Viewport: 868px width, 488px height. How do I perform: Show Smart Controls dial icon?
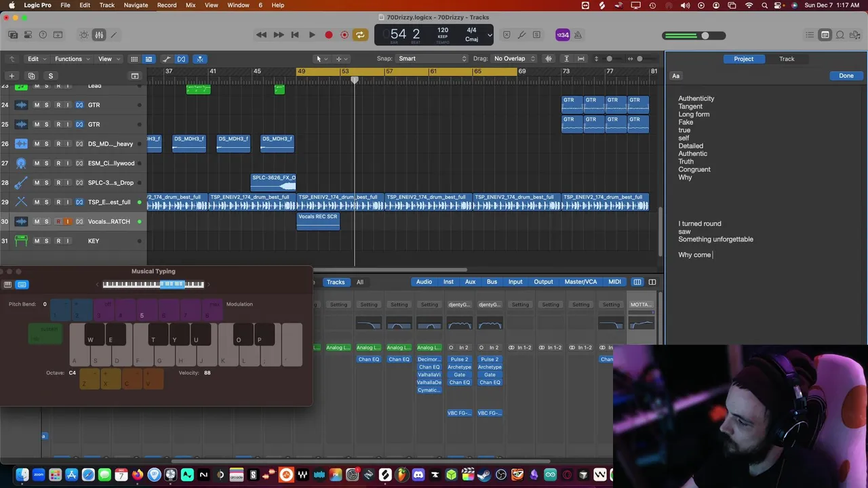[x=84, y=35]
